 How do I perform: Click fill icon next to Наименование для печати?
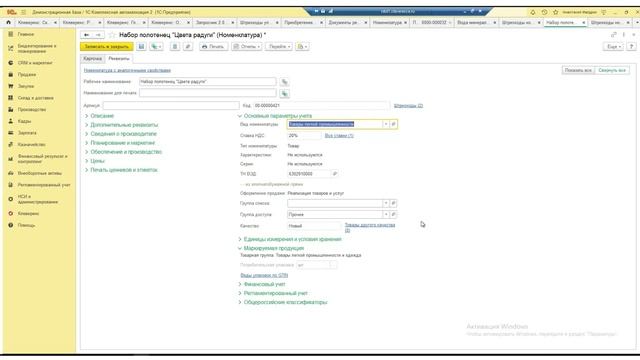tap(284, 93)
